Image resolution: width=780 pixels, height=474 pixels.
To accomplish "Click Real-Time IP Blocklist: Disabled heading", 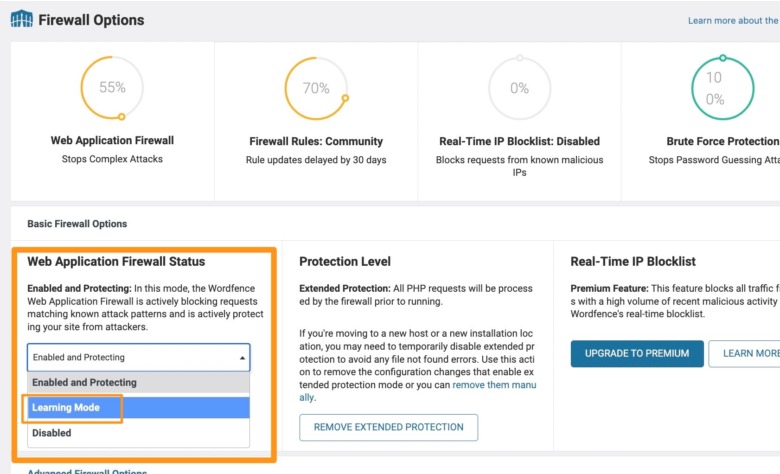I will [x=519, y=141].
